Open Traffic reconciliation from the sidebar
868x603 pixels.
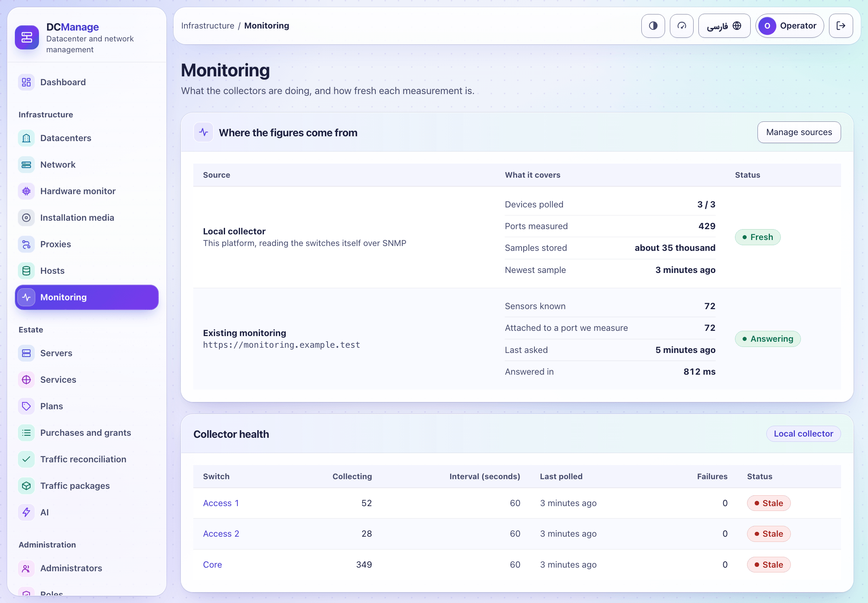tap(87, 459)
